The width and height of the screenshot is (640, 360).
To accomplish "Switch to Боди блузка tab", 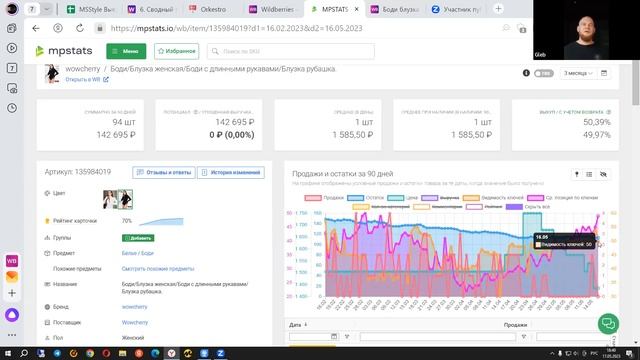I will 395,9.
